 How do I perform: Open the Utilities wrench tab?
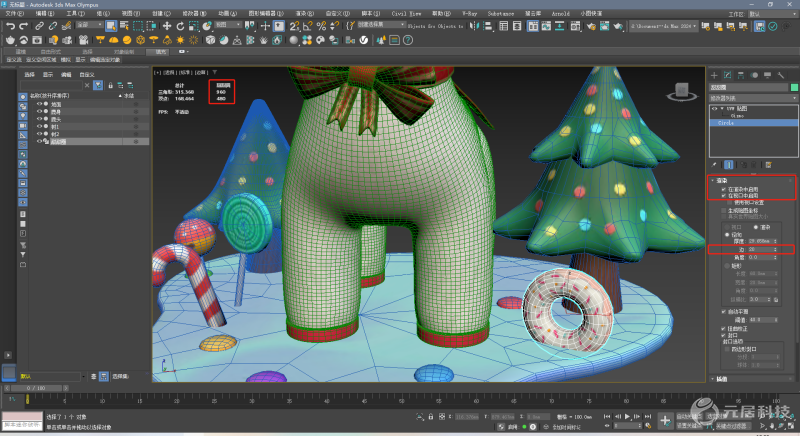pos(781,75)
